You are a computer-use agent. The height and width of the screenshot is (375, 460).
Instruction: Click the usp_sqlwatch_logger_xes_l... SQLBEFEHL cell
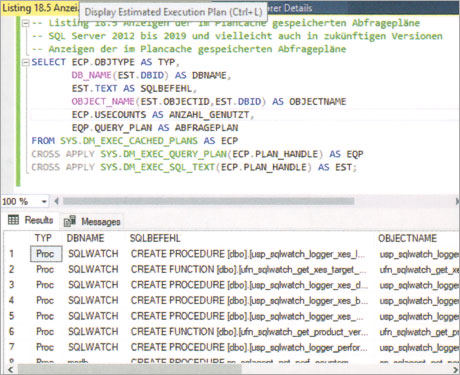point(248,254)
